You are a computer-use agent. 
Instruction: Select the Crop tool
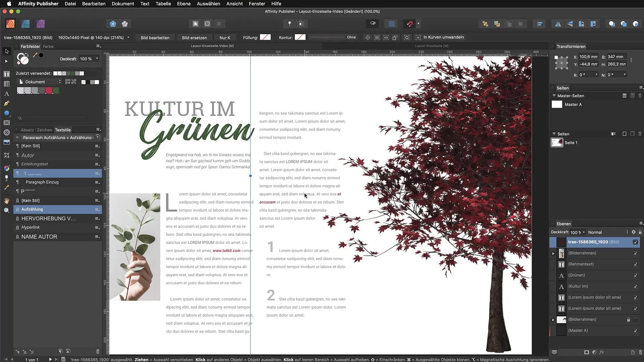click(x=6, y=155)
